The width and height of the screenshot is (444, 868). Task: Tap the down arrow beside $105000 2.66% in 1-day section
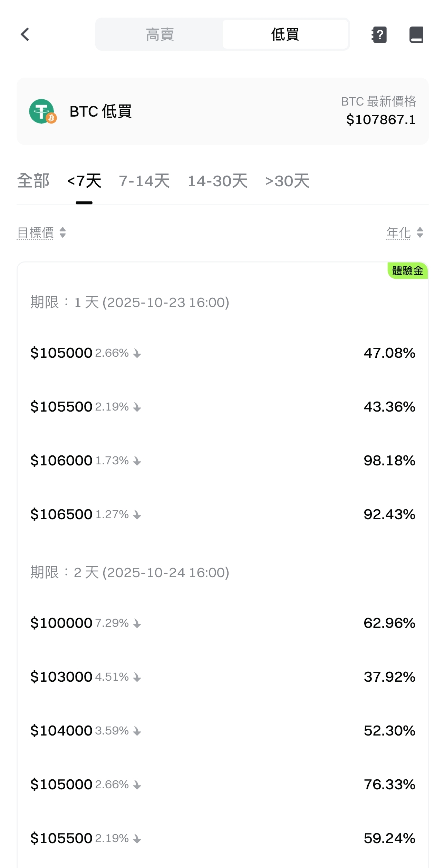point(137,354)
